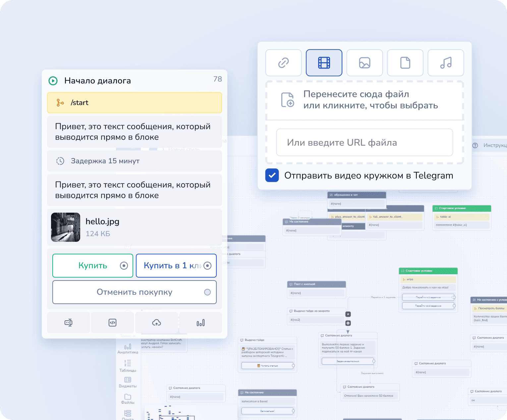The image size is (507, 420).
Task: Click the first block toolbar form icon
Action: [68, 323]
